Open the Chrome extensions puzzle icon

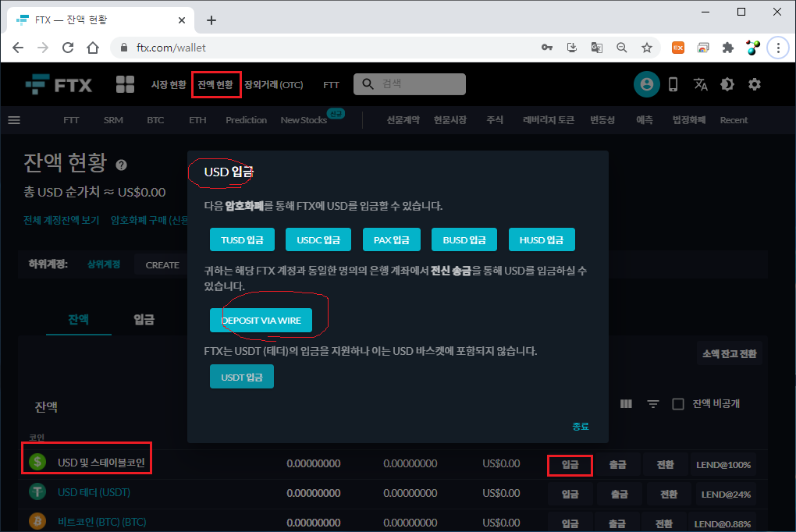tap(728, 48)
